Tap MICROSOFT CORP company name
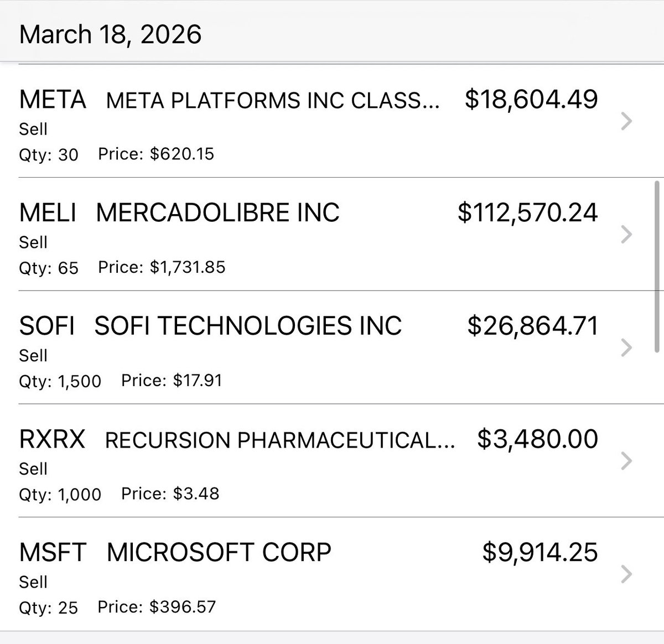Viewport: 664px width, 644px height. [x=219, y=552]
